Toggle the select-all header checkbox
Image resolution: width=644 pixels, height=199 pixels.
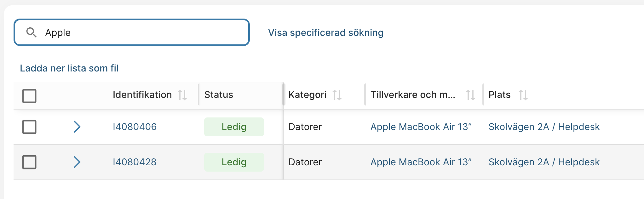point(29,96)
